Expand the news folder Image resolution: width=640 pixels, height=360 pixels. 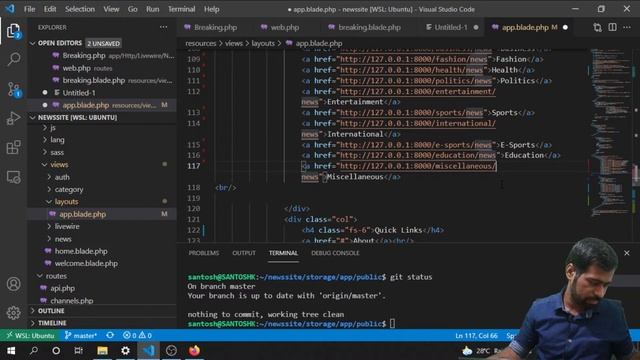click(102, 239)
